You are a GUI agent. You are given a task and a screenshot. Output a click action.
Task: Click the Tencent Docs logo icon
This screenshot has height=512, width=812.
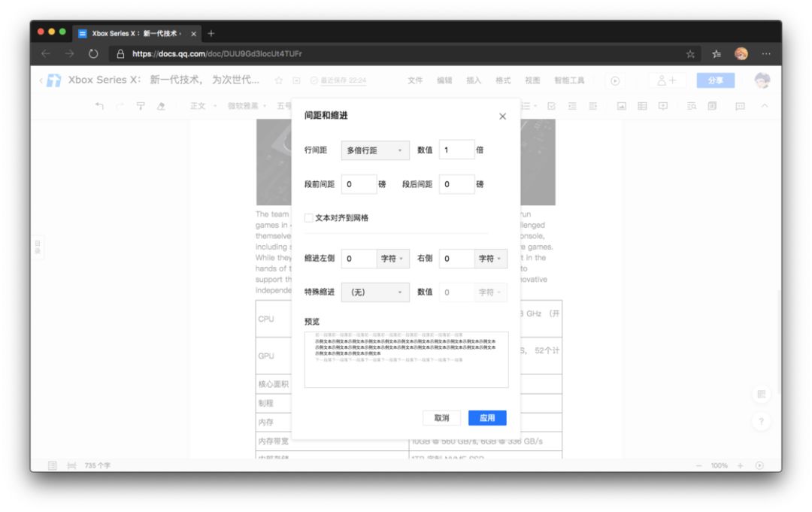click(x=54, y=80)
